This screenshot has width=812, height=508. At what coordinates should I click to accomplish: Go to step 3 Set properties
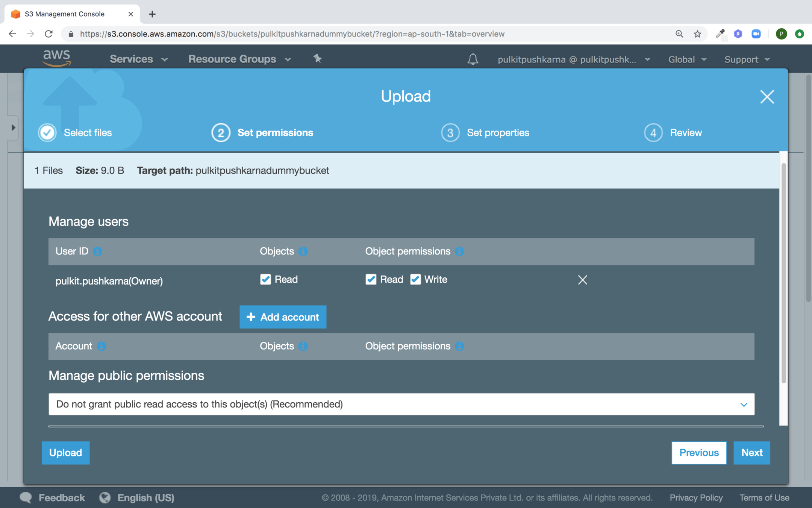coord(485,132)
